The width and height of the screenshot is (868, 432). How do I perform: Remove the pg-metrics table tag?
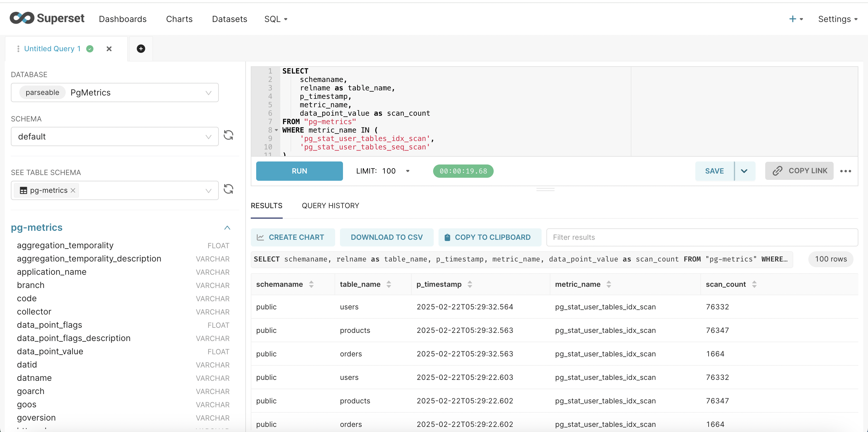pyautogui.click(x=73, y=191)
